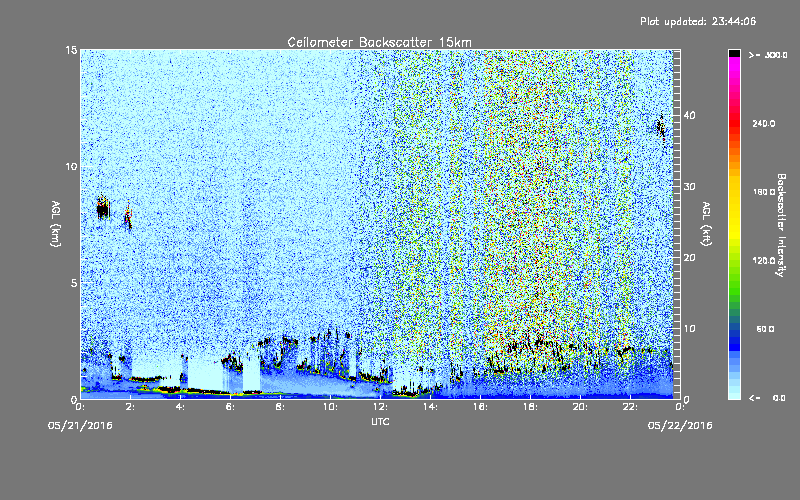
Task: Click the start date label 05/21/2016
Action: tap(80, 426)
